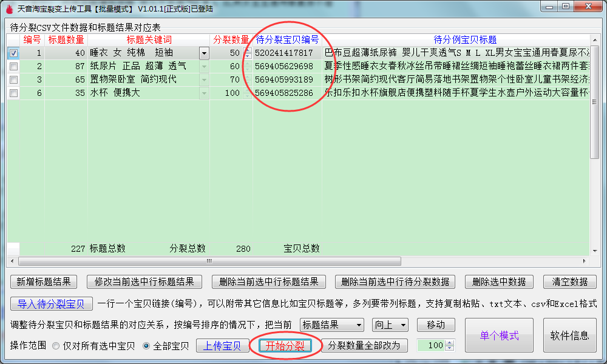Select the 全部宝贝 radio option
607x364 pixels.
pyautogui.click(x=146, y=346)
